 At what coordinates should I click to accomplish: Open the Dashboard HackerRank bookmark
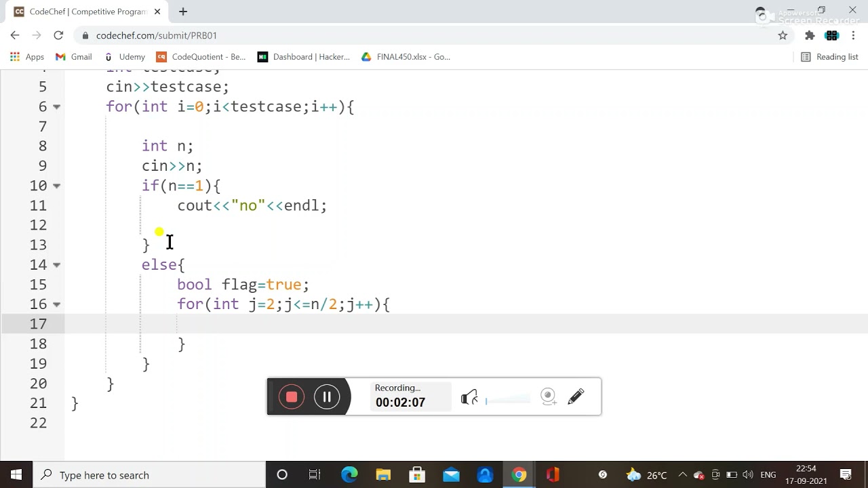(x=304, y=57)
